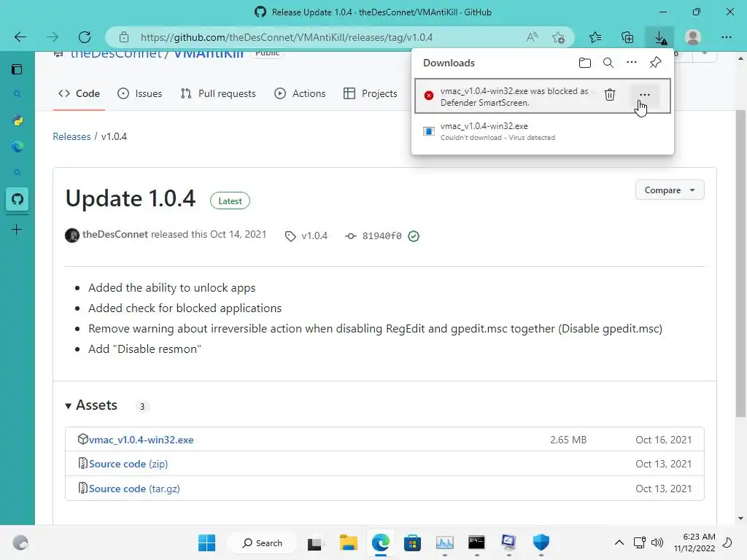Image resolution: width=747 pixels, height=560 pixels.
Task: Open the Compare dropdown
Action: 670,190
